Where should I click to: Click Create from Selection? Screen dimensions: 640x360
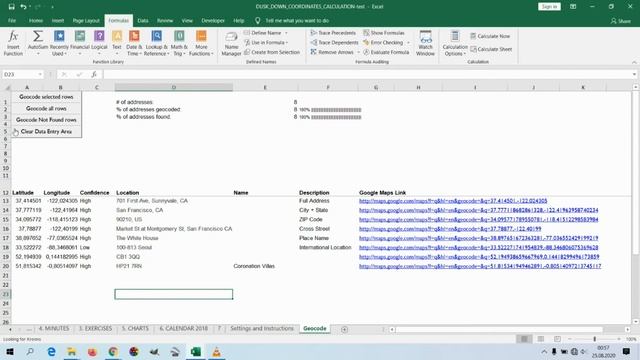[x=271, y=52]
